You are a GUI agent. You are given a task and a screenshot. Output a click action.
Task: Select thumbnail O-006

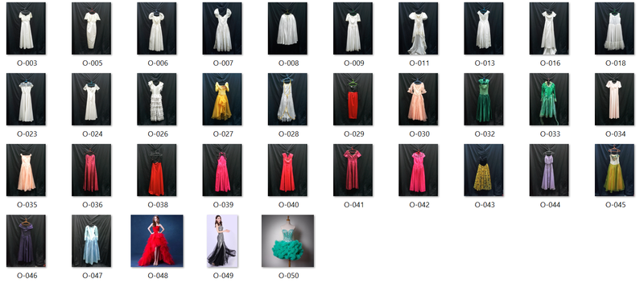[x=156, y=28]
